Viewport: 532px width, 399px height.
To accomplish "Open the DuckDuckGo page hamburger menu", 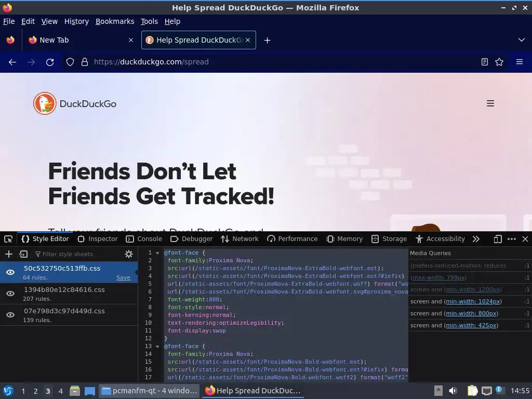I will [x=490, y=103].
